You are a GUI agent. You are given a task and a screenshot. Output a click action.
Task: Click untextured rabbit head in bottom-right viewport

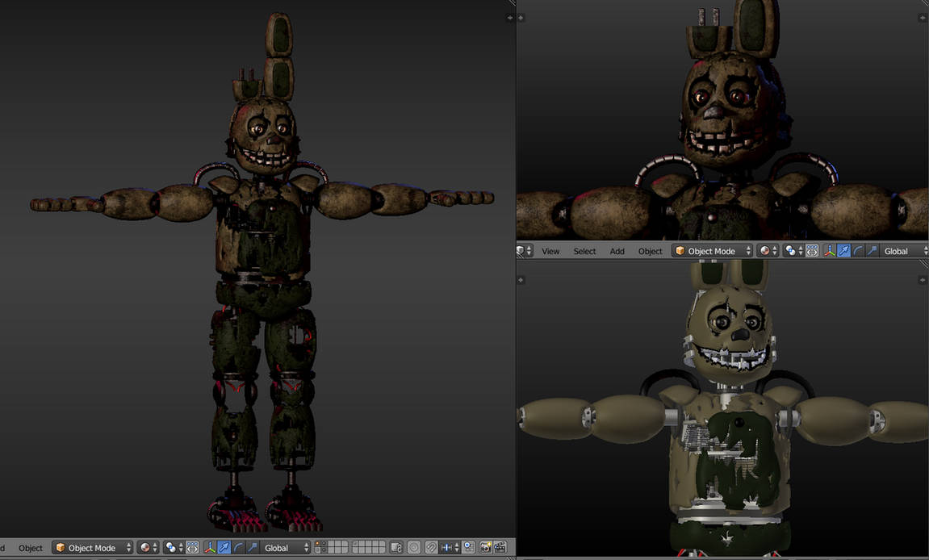[x=730, y=335]
